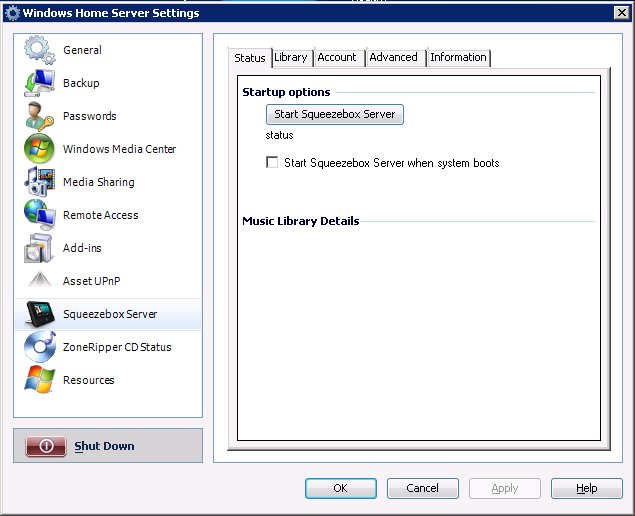Viewport: 635px width, 516px height.
Task: Show the Information tab
Action: tap(458, 58)
